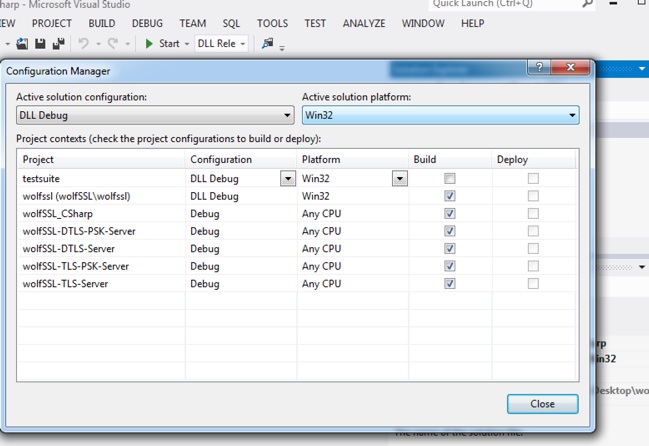Close the Configuration Manager dialog with X
Image resolution: width=649 pixels, height=446 pixels.
pos(570,67)
